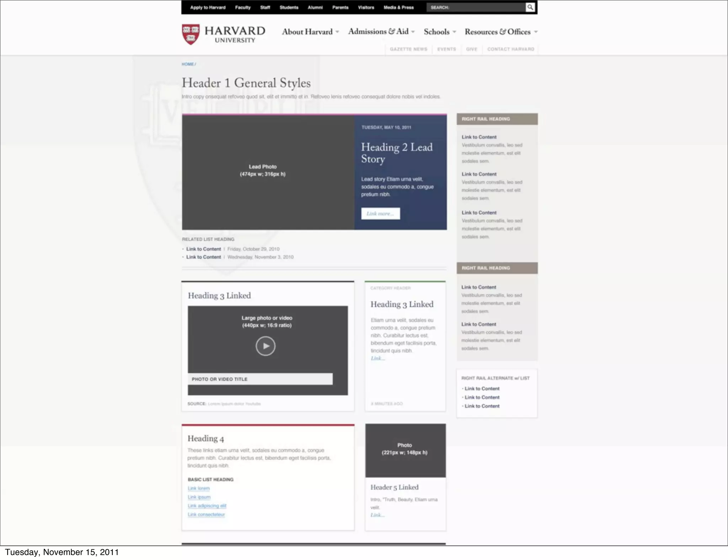Click the Harvard shield logo

[191, 34]
